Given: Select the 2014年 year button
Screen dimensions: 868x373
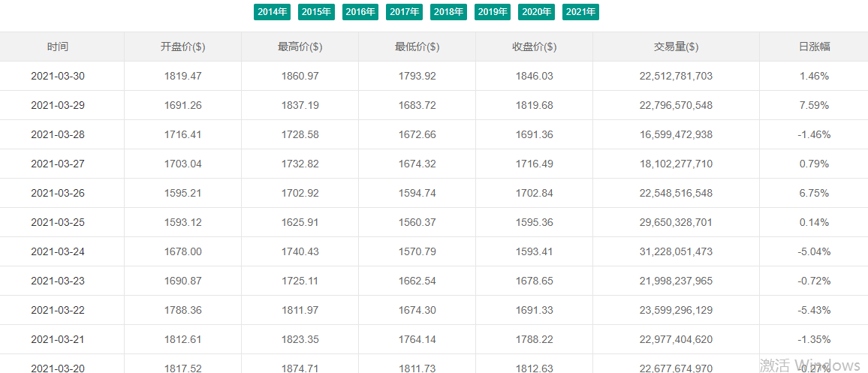Looking at the screenshot, I should pyautogui.click(x=272, y=11).
